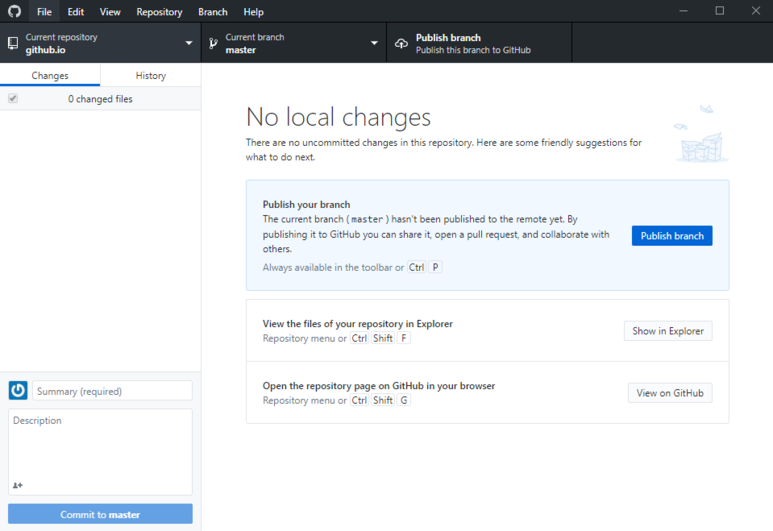Click the blue Publish branch button
The width and height of the screenshot is (773, 531).
672,236
